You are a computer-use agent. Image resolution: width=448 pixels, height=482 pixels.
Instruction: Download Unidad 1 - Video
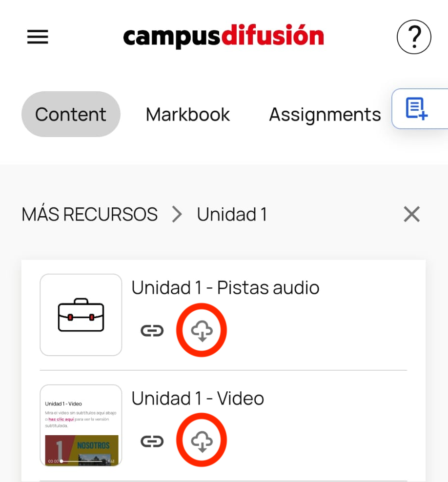coord(202,441)
